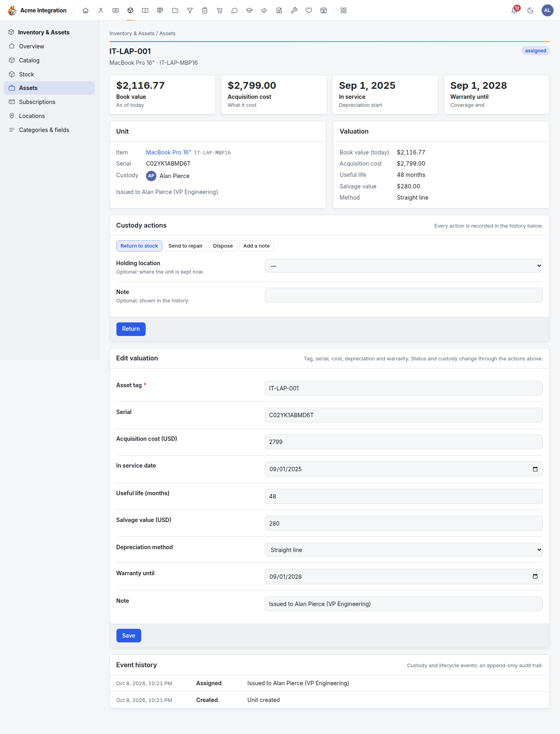
Task: Open the MacBook Pro 16" item link
Action: [x=168, y=152]
